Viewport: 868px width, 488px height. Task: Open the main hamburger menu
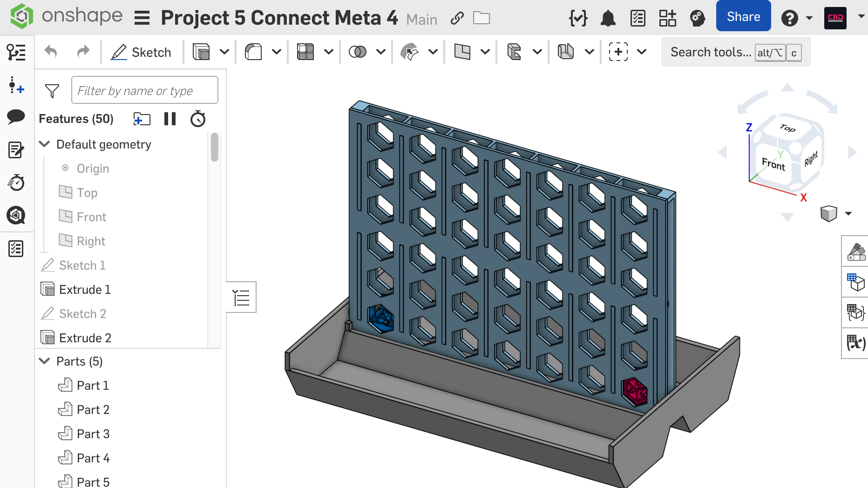[142, 18]
